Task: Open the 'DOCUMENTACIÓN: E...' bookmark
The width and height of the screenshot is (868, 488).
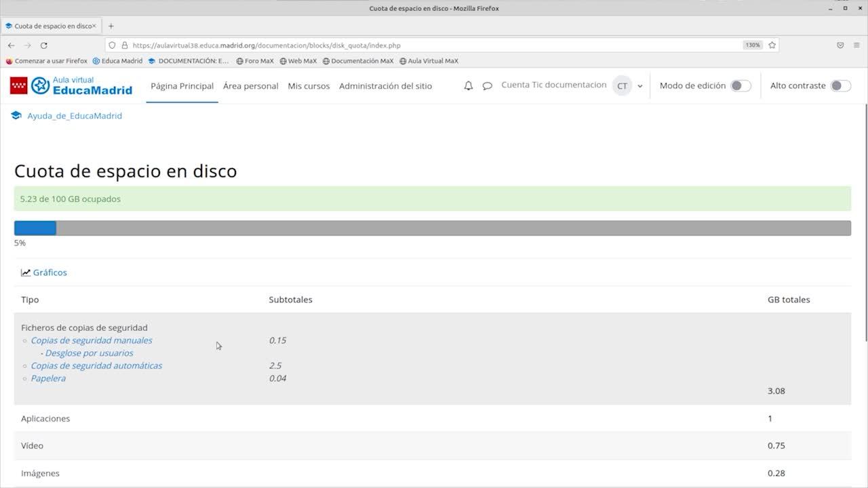Action: tap(189, 61)
